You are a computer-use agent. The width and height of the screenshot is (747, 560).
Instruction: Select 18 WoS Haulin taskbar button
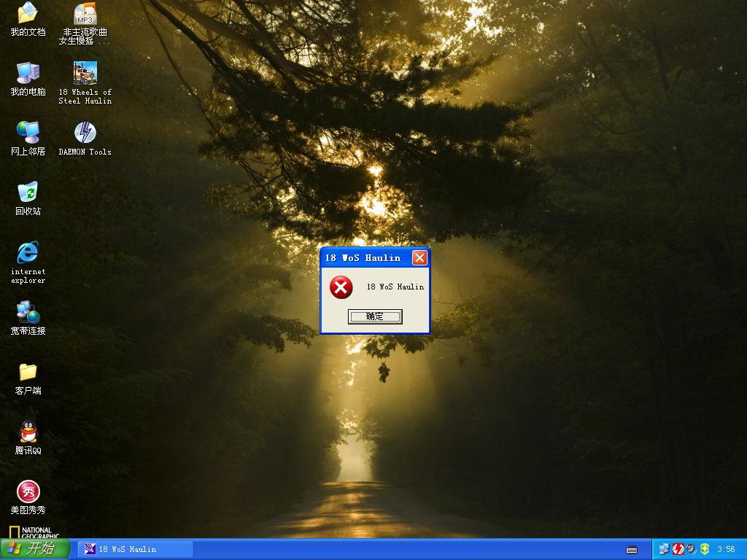tap(135, 549)
